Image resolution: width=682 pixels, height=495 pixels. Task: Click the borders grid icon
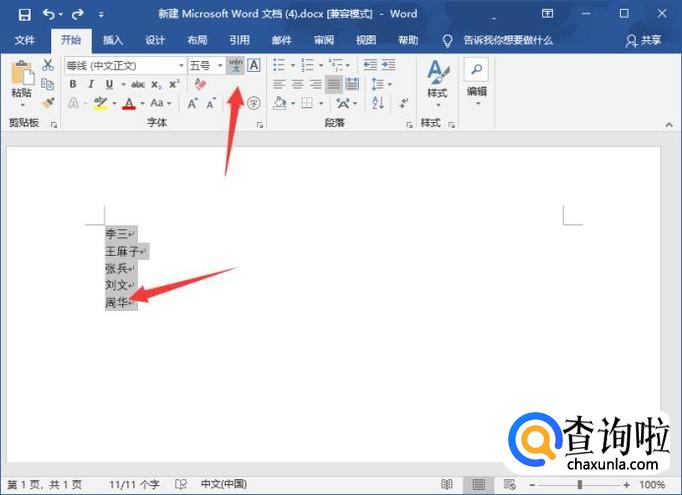(x=307, y=103)
